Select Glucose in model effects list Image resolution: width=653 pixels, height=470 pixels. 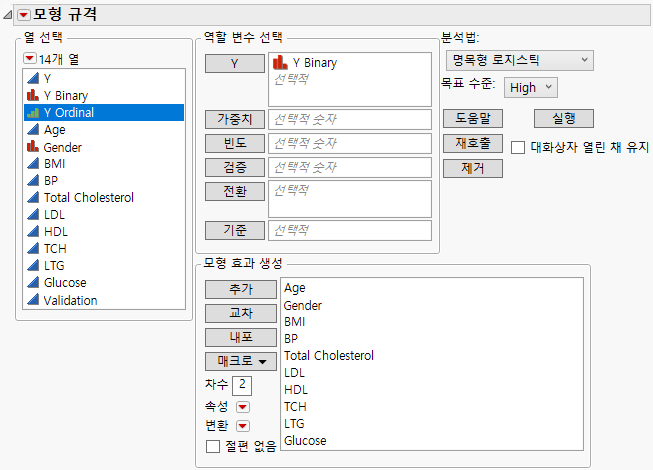[305, 441]
